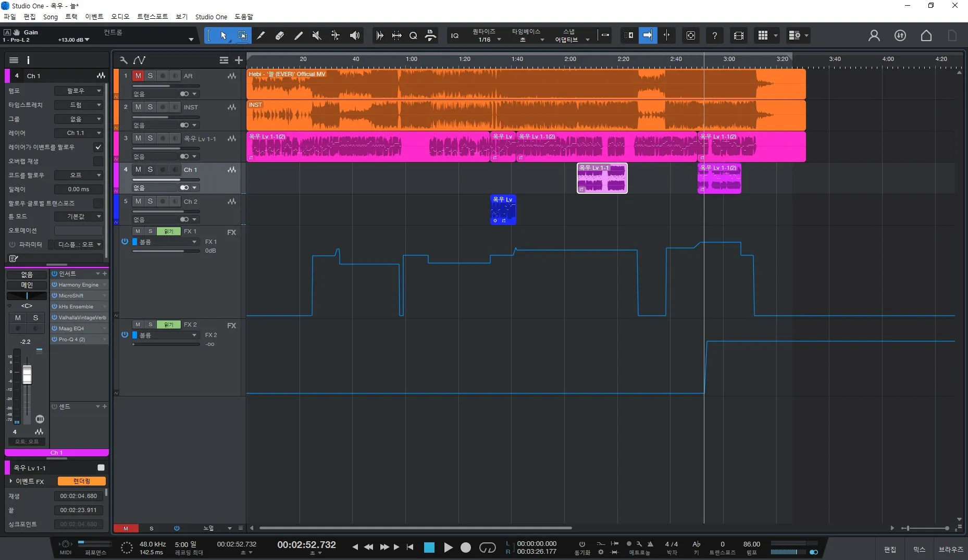968x560 pixels.
Task: Unmute the AR track
Action: 138,76
